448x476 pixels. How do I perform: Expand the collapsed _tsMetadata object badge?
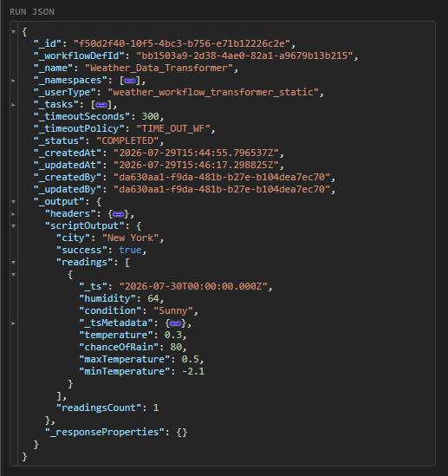(x=176, y=323)
